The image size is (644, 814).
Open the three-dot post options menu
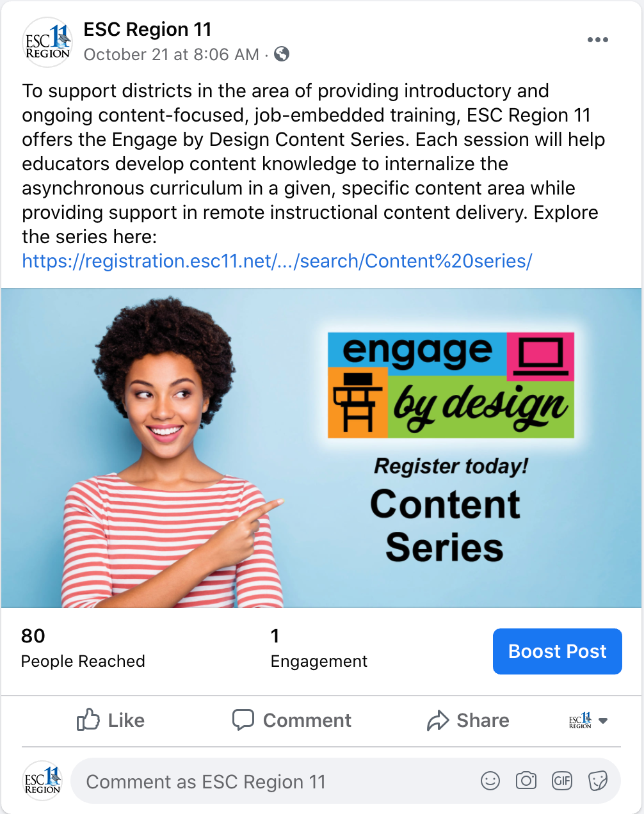point(597,40)
